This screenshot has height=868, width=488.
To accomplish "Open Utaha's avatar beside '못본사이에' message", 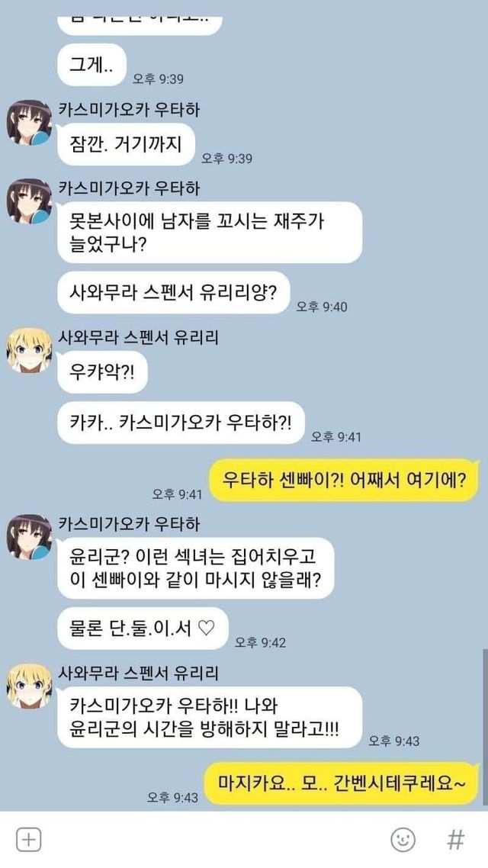I will click(29, 201).
